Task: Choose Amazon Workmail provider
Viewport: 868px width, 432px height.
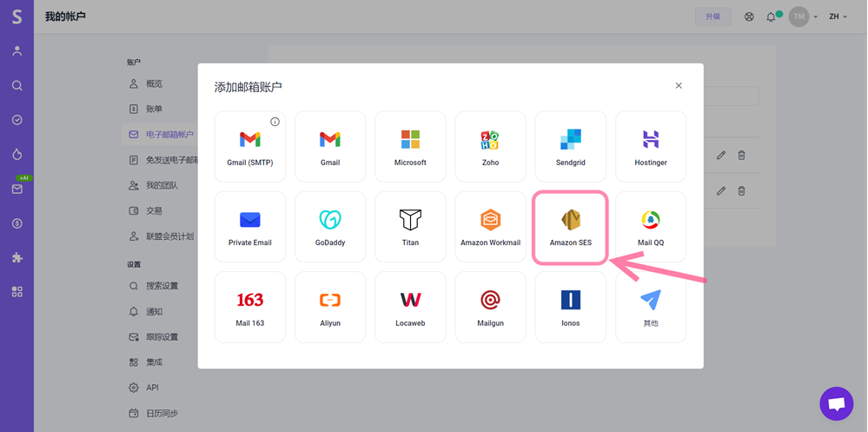Action: 490,227
